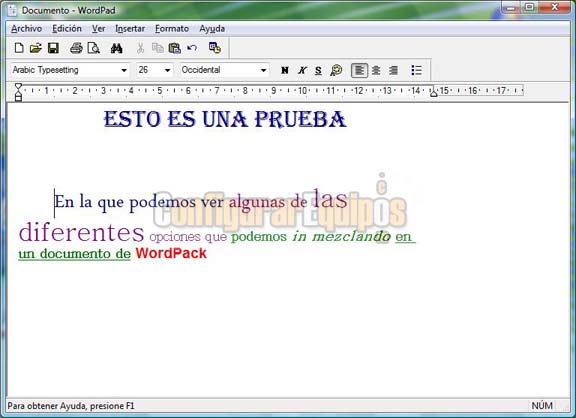Close the WordPad window

point(555,7)
